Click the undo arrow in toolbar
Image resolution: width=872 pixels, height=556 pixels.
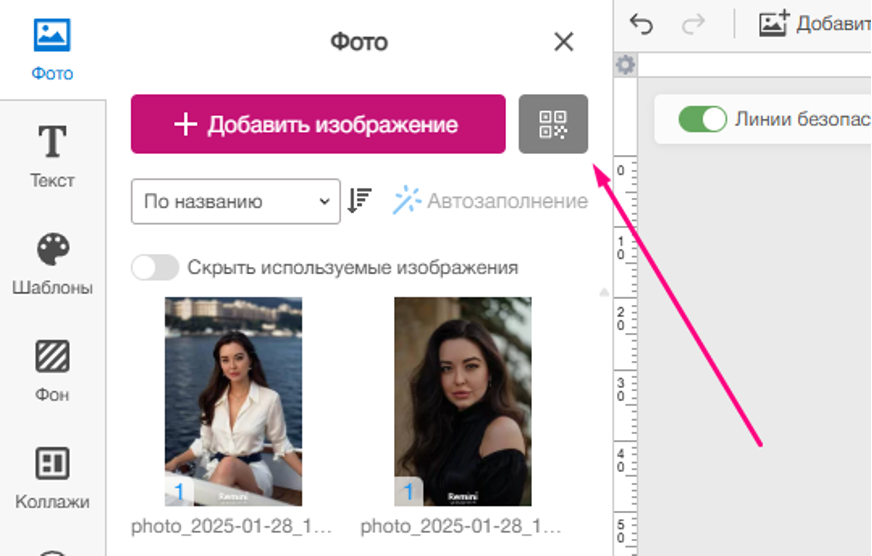pos(641,24)
